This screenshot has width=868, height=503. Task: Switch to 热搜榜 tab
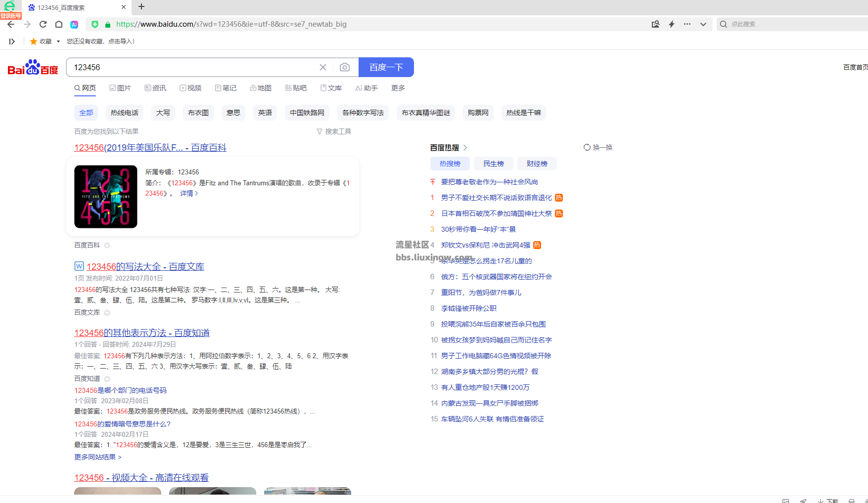[x=450, y=164]
